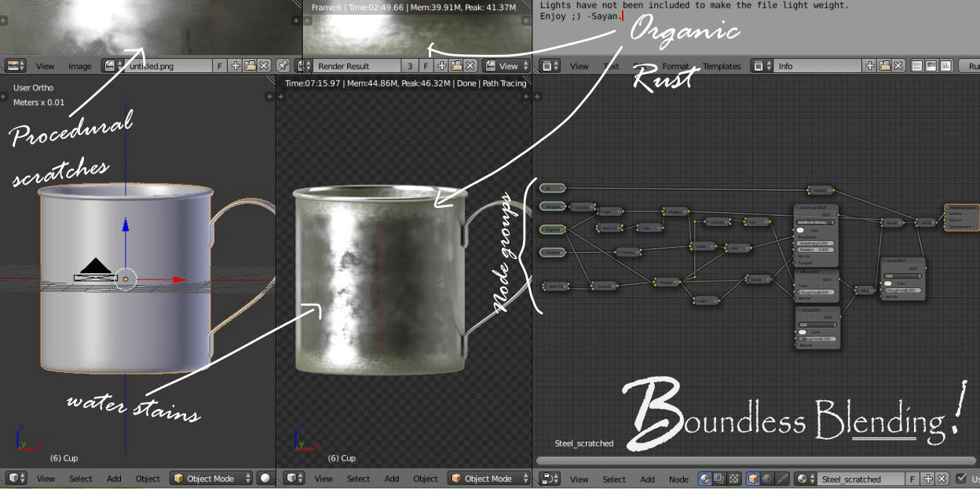Open Select menu in middle 3D viewport
This screenshot has width=980, height=489.
pos(359,478)
